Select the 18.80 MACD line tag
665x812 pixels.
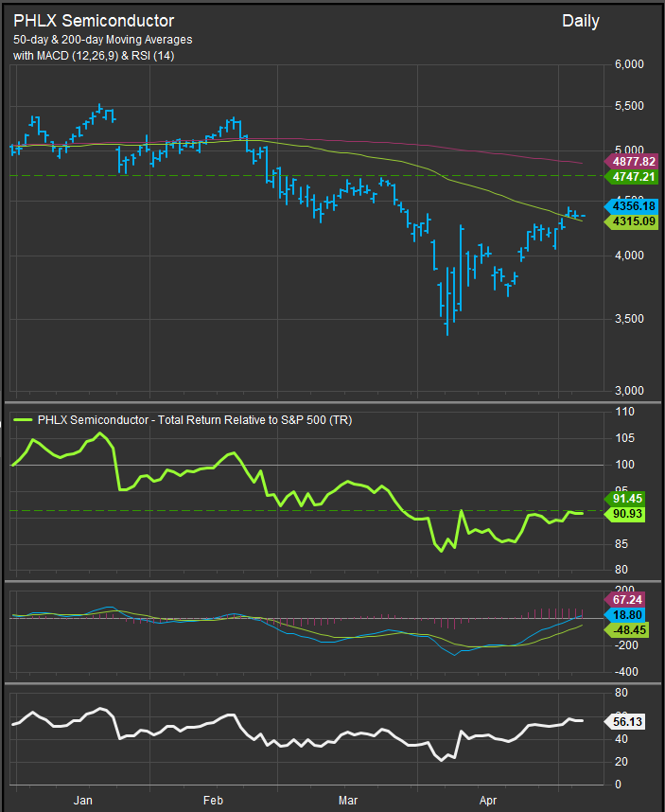624,615
